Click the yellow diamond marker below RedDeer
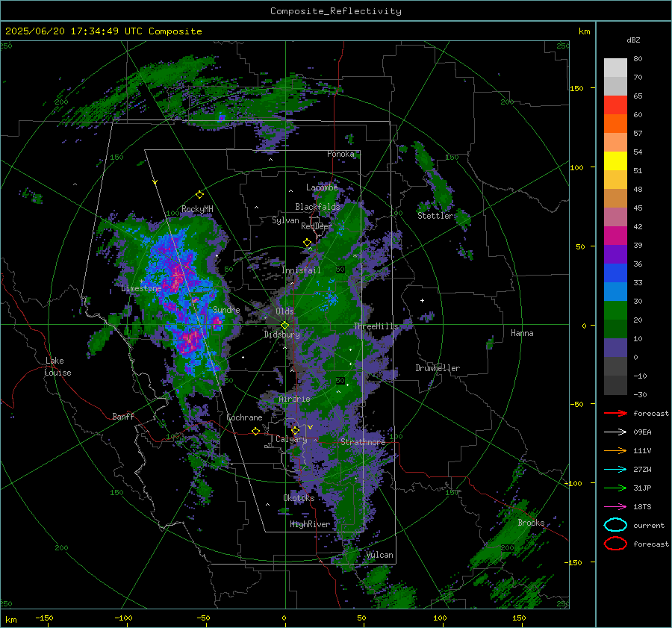This screenshot has width=672, height=628. click(307, 243)
